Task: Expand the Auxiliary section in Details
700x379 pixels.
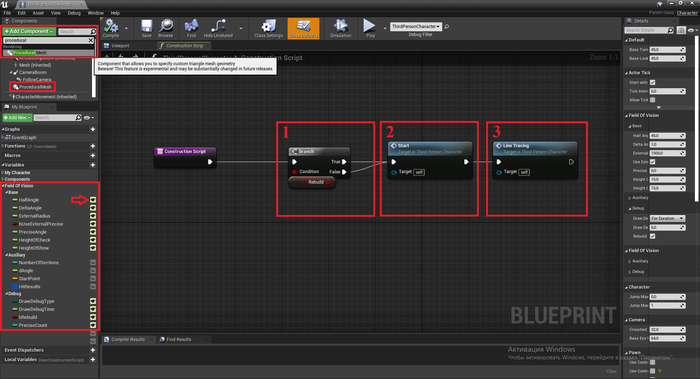Action: tap(629, 198)
